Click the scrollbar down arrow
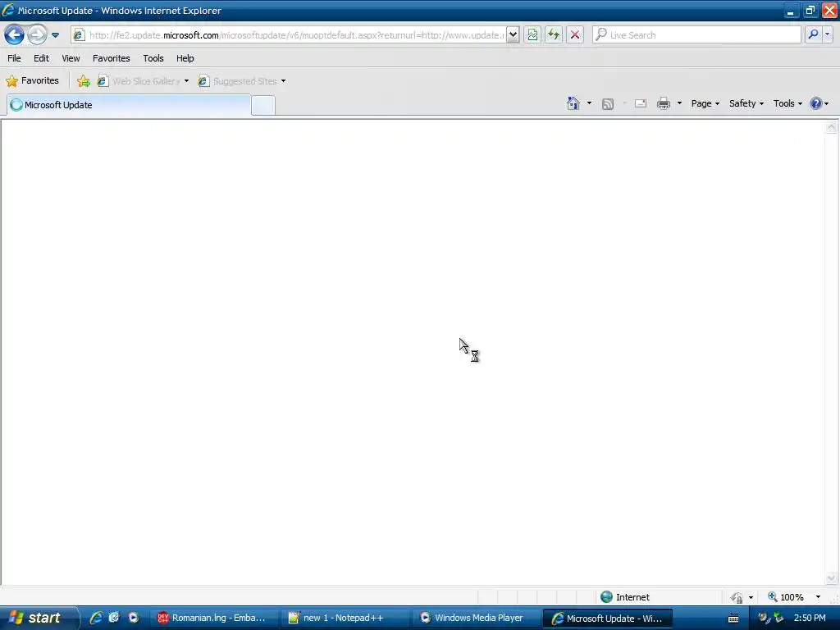The image size is (840, 630). tap(832, 577)
